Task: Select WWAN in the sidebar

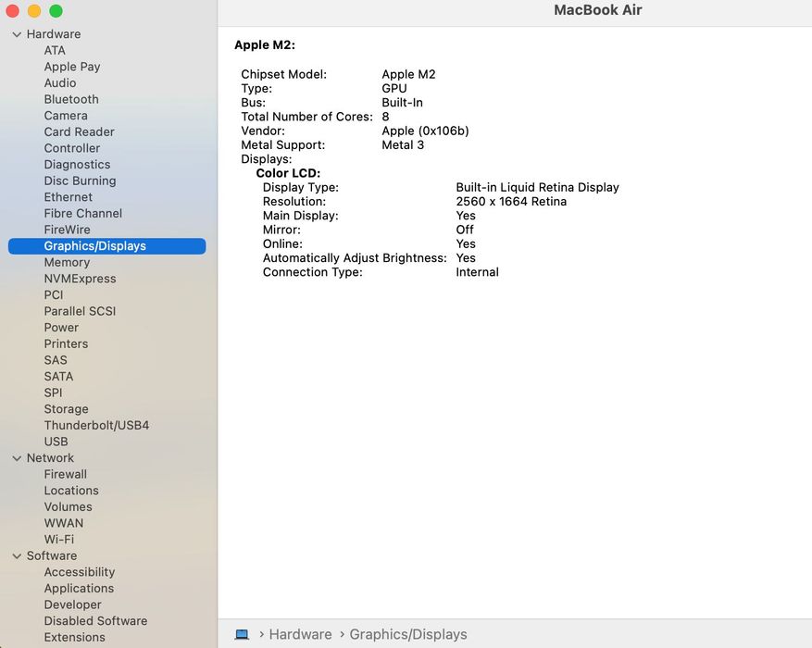Action: (x=63, y=523)
